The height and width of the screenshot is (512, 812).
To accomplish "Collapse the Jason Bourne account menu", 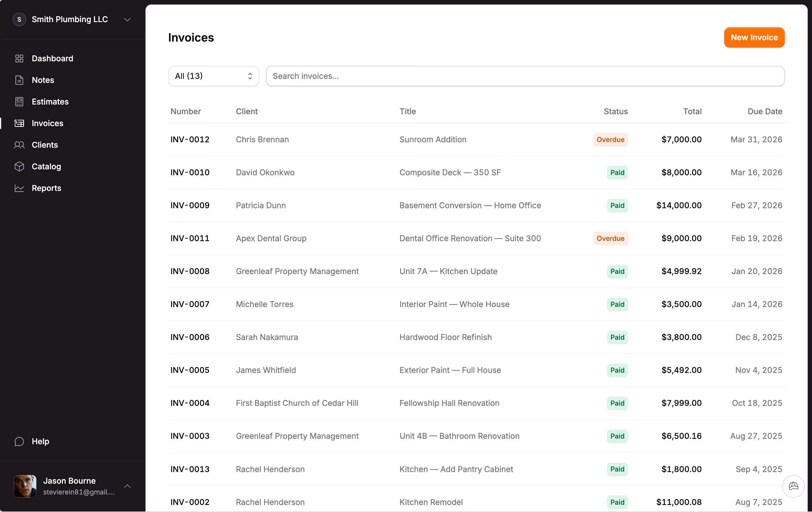I will tap(127, 486).
